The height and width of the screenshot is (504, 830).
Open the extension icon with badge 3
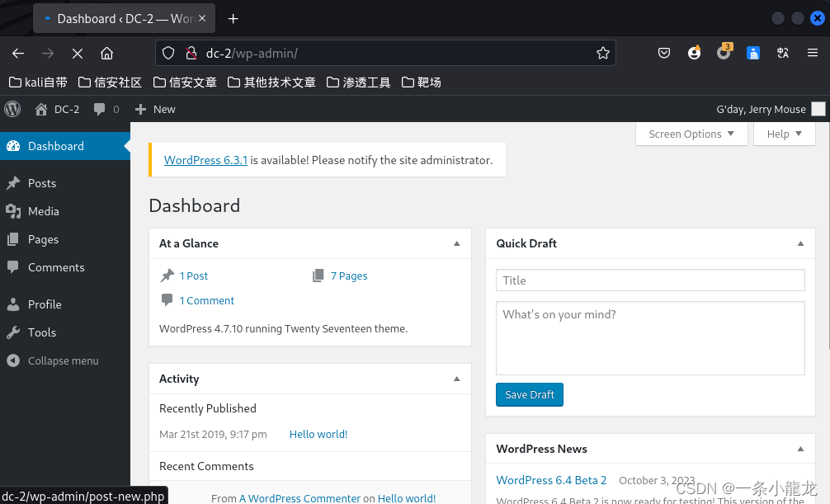pos(724,53)
